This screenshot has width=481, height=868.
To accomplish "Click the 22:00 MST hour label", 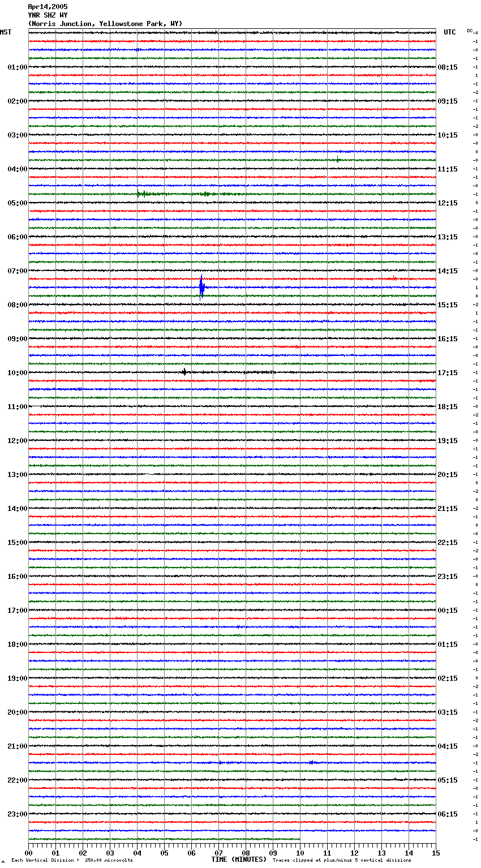I will tap(18, 780).
